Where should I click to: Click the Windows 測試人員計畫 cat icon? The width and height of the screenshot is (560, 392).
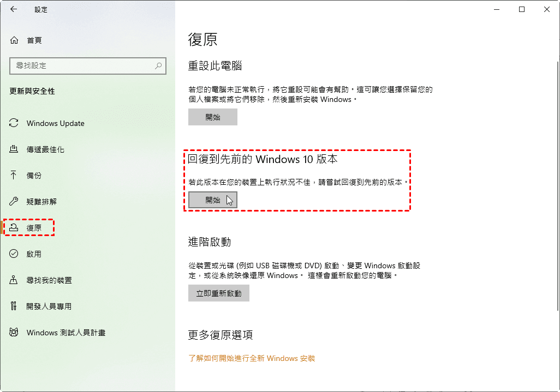[14, 333]
